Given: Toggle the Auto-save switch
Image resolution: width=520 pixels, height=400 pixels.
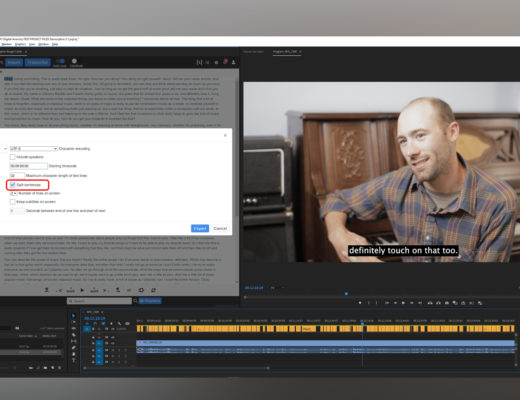Looking at the screenshot, I should point(60,61).
